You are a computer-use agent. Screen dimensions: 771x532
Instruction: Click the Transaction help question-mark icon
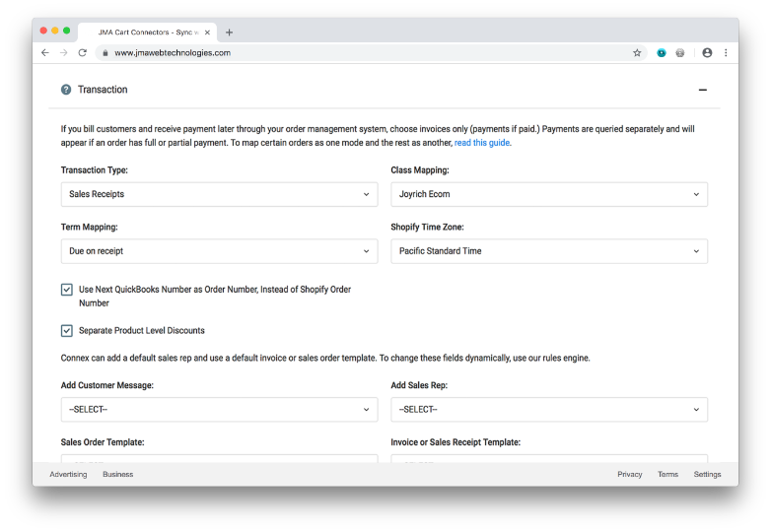pos(66,90)
